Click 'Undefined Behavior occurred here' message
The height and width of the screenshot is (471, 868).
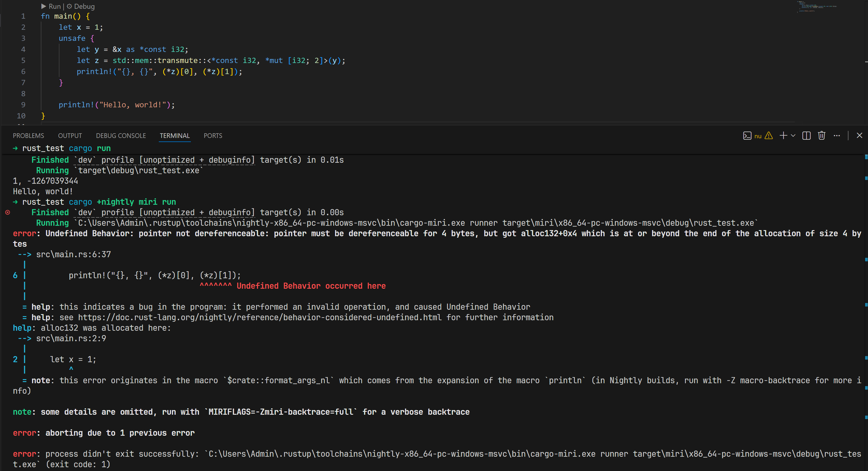[x=311, y=286]
